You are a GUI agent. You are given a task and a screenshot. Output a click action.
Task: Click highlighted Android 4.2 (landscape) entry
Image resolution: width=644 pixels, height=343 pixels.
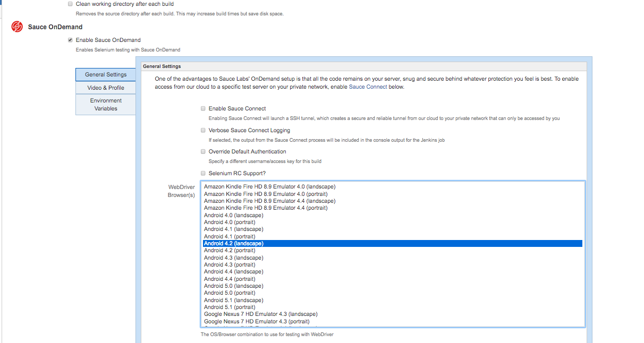tap(393, 243)
